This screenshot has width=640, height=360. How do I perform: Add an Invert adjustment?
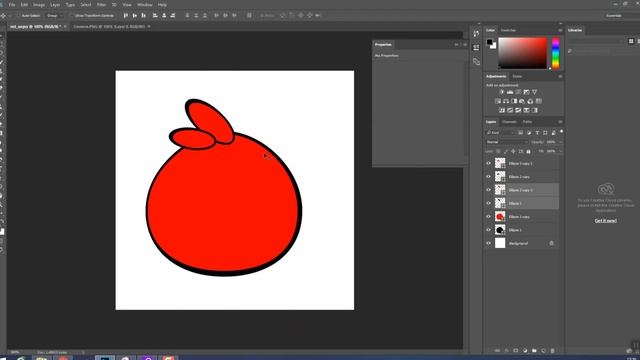click(x=502, y=110)
